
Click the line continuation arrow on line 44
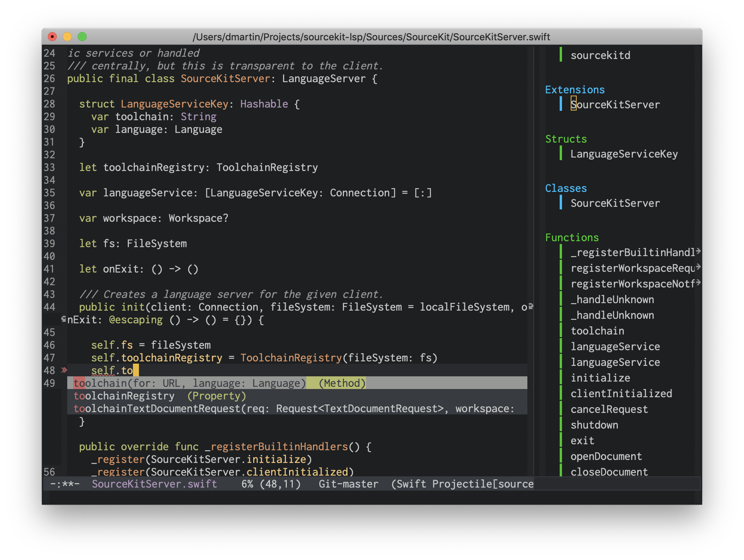tap(531, 307)
